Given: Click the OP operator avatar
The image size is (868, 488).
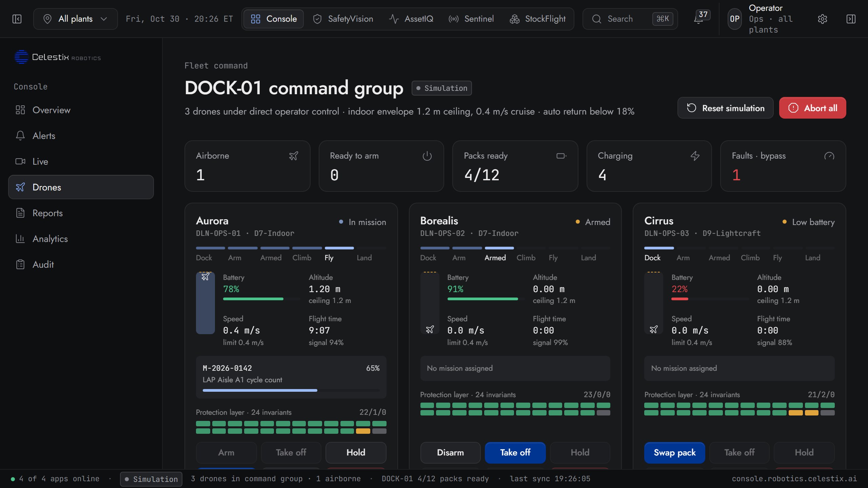Looking at the screenshot, I should (x=735, y=19).
